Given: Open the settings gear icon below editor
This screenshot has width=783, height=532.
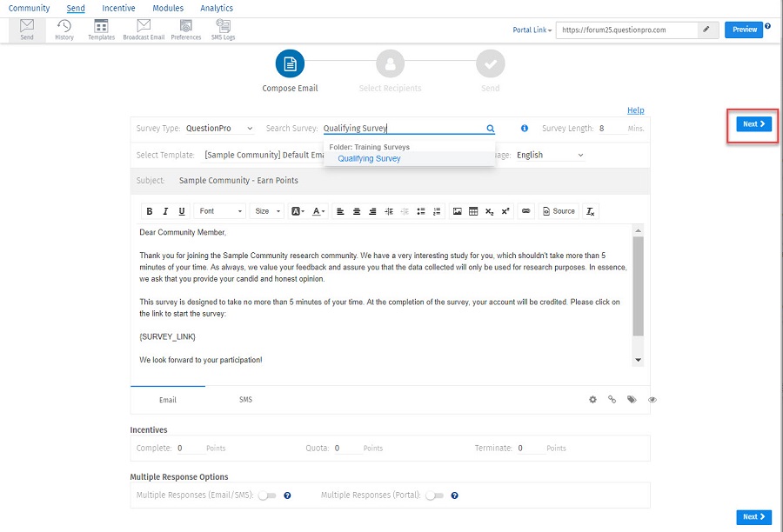Looking at the screenshot, I should coord(592,400).
